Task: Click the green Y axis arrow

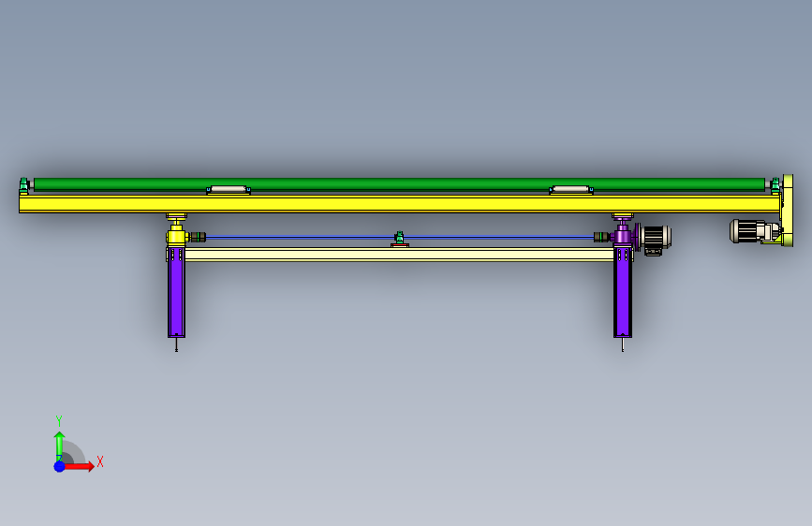Action: 60,446
